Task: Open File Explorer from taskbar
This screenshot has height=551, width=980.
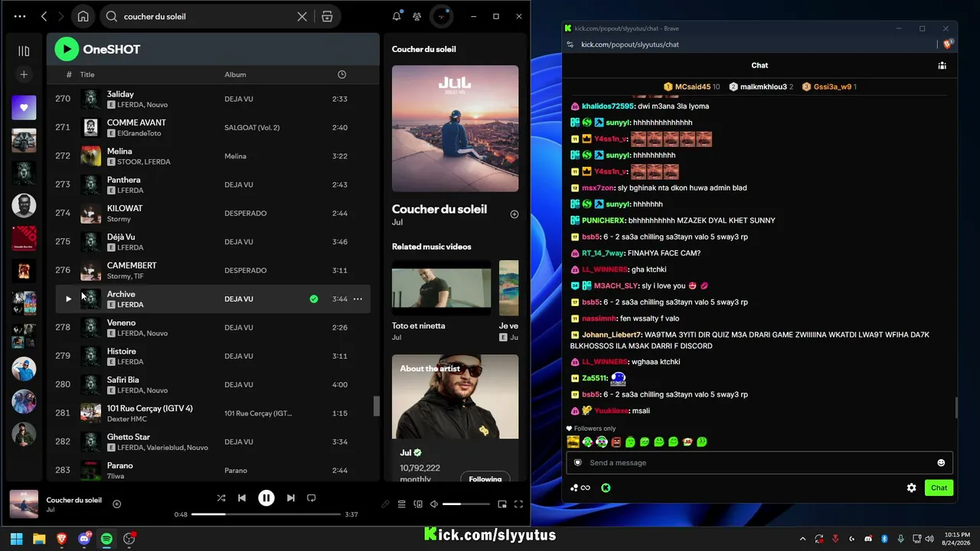Action: point(39,539)
